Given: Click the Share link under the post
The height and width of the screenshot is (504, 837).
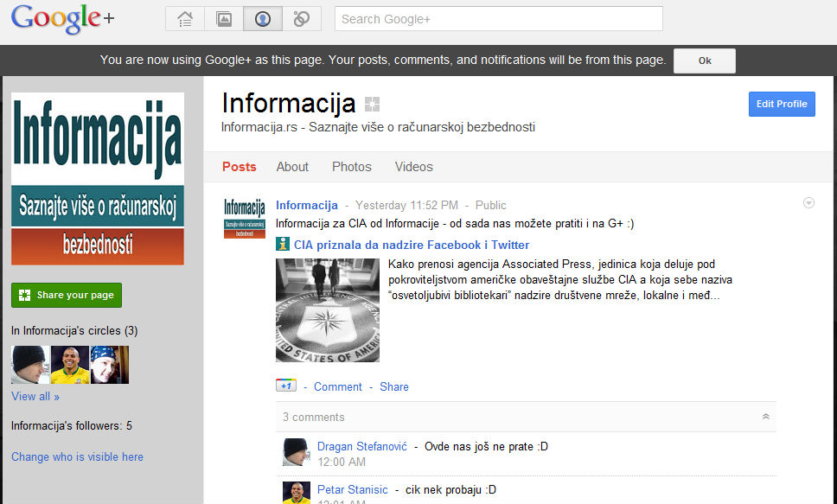Looking at the screenshot, I should (x=394, y=386).
